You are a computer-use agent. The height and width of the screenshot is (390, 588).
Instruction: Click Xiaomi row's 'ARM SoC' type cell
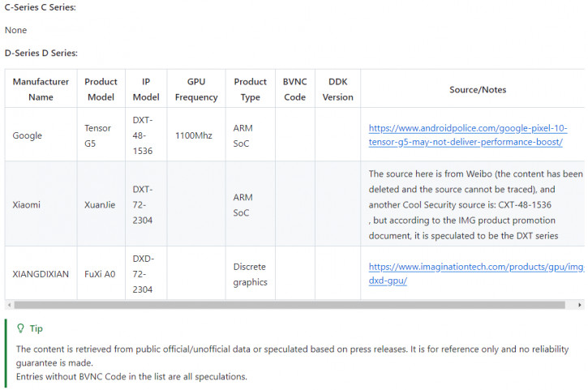[x=250, y=205]
